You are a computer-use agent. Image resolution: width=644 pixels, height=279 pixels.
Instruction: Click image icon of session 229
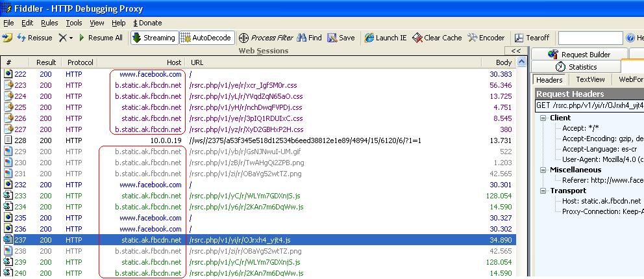(x=8, y=152)
